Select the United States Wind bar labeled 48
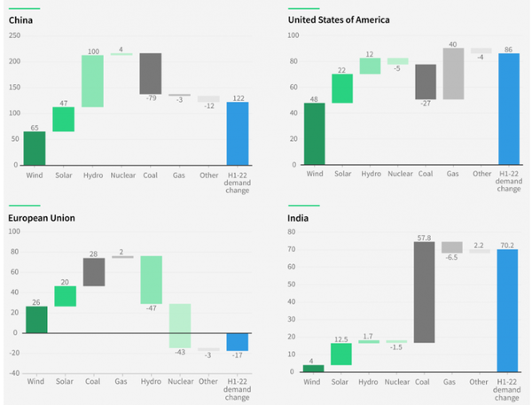532x405 pixels. point(315,134)
